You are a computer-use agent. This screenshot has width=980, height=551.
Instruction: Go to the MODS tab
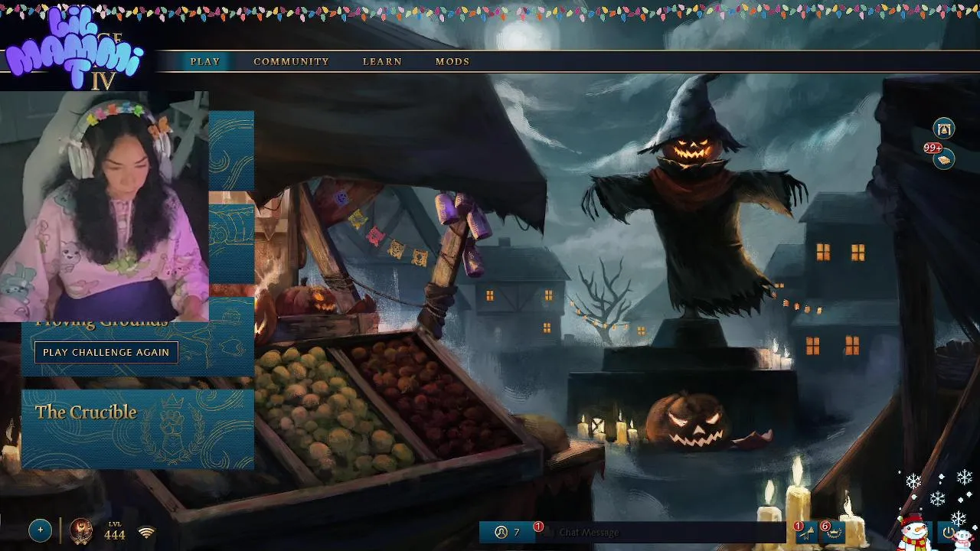click(452, 61)
